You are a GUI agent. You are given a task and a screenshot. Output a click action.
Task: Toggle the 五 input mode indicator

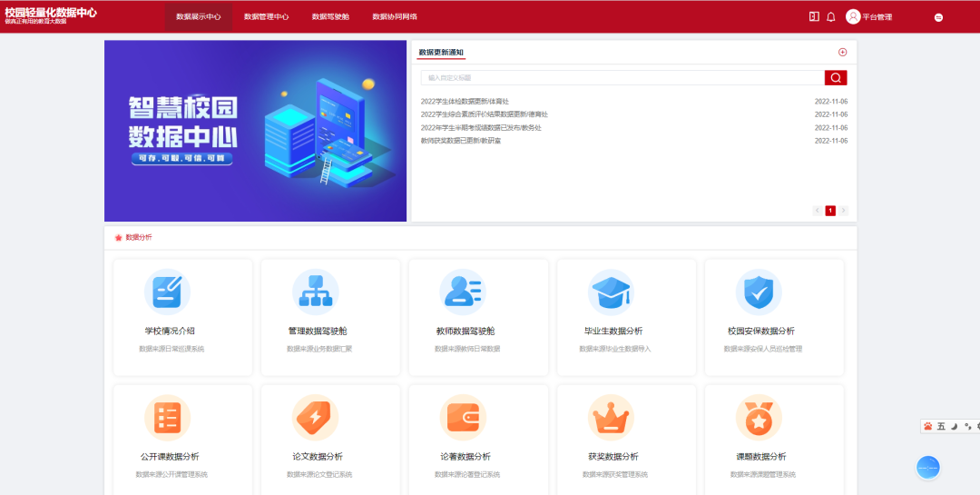[x=941, y=426]
